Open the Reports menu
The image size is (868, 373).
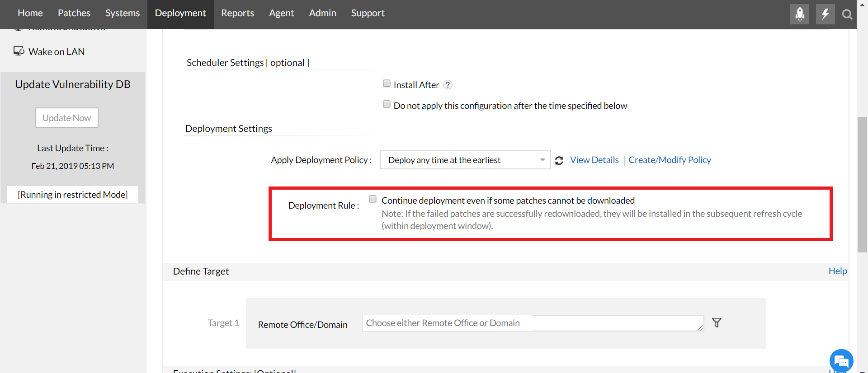coord(237,13)
